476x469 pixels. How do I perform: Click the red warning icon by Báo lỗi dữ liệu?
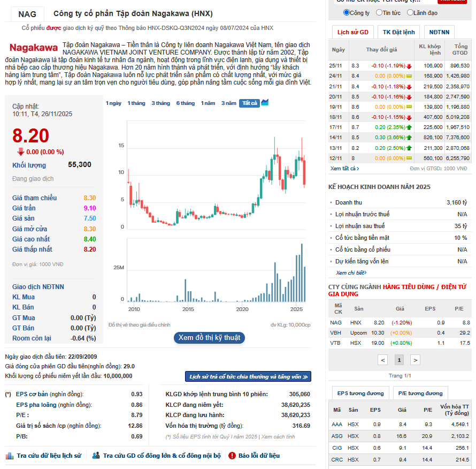[x=232, y=455]
